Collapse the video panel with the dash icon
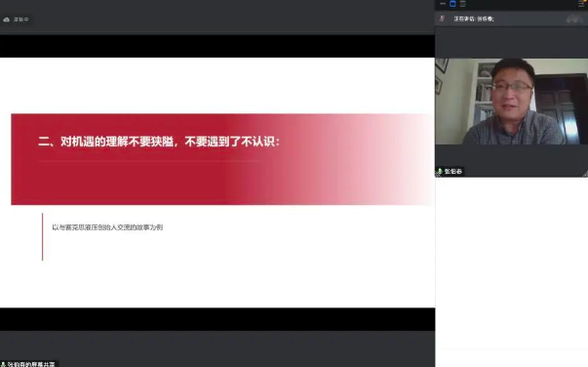 pos(443,4)
